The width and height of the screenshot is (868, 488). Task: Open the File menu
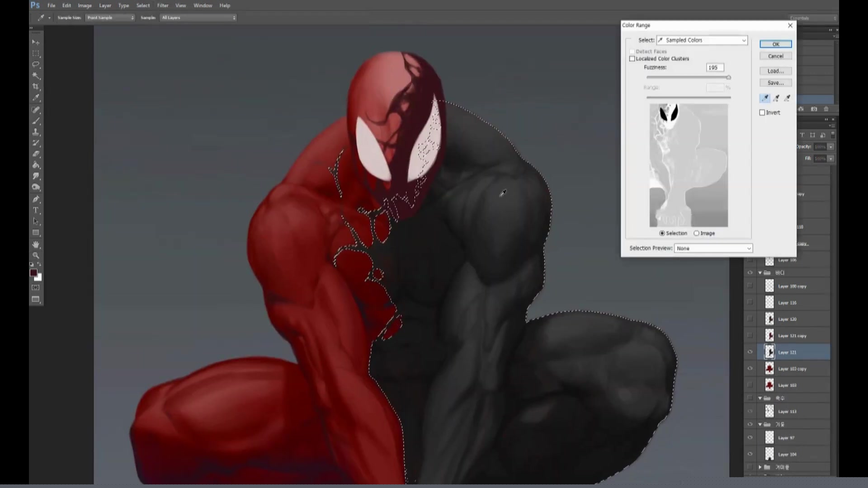[52, 5]
